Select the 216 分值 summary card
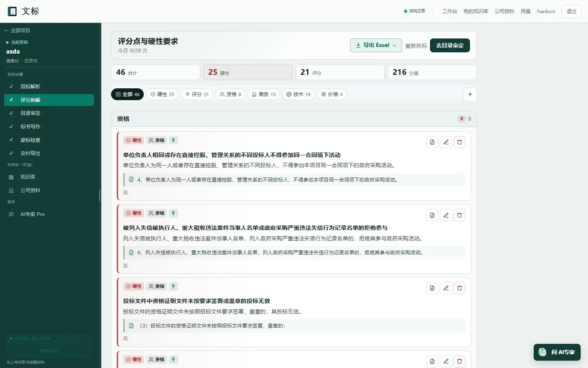 (432, 72)
